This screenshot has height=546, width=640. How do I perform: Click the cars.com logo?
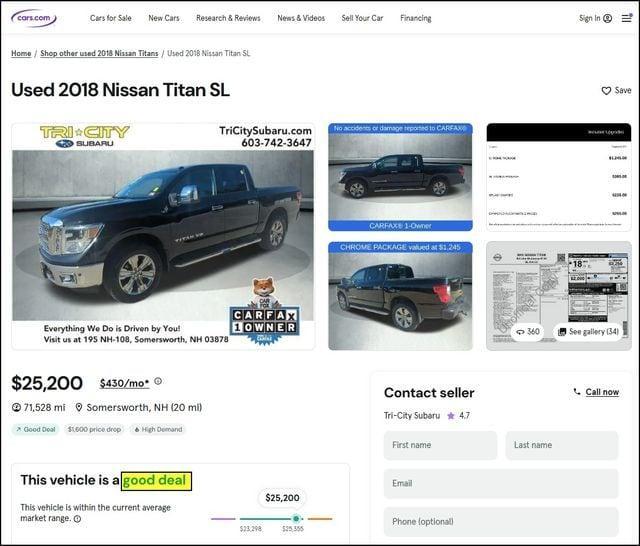(x=34, y=18)
